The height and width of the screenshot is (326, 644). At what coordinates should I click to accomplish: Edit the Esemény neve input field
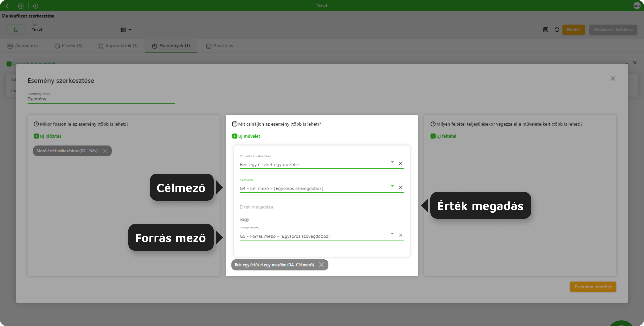pos(101,99)
